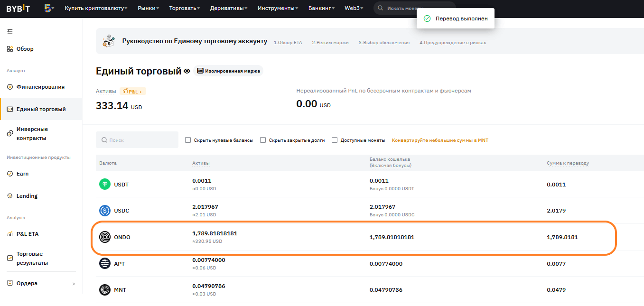The image size is (644, 306).
Task: Click the APT coin icon
Action: [105, 263]
